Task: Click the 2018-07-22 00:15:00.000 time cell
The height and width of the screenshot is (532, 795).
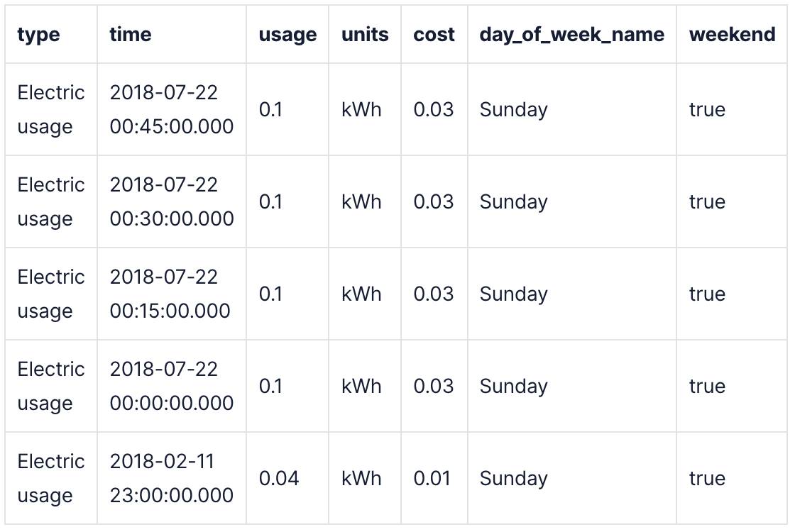Action: point(170,294)
